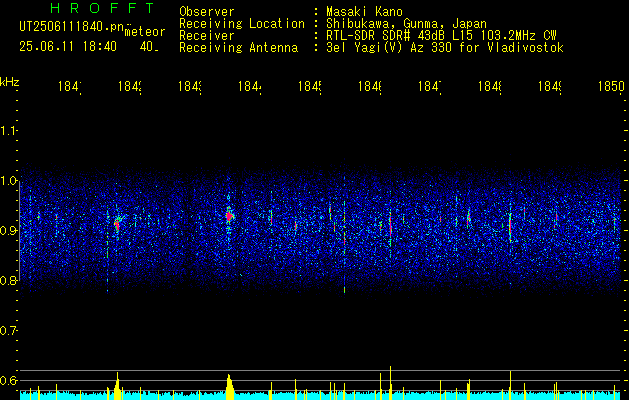
Task: Click the 'Receiving Location' field label
Action: (x=242, y=24)
